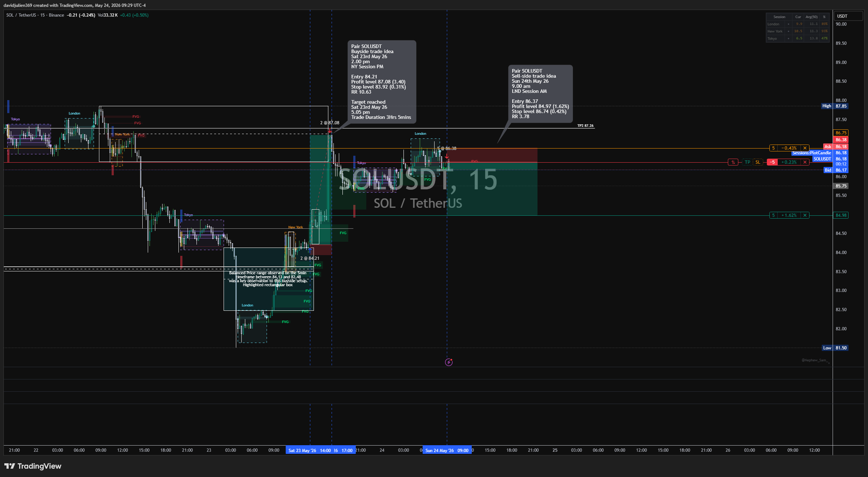Click the highlighted 17:00 time axis label
The image size is (868, 477).
[347, 451]
